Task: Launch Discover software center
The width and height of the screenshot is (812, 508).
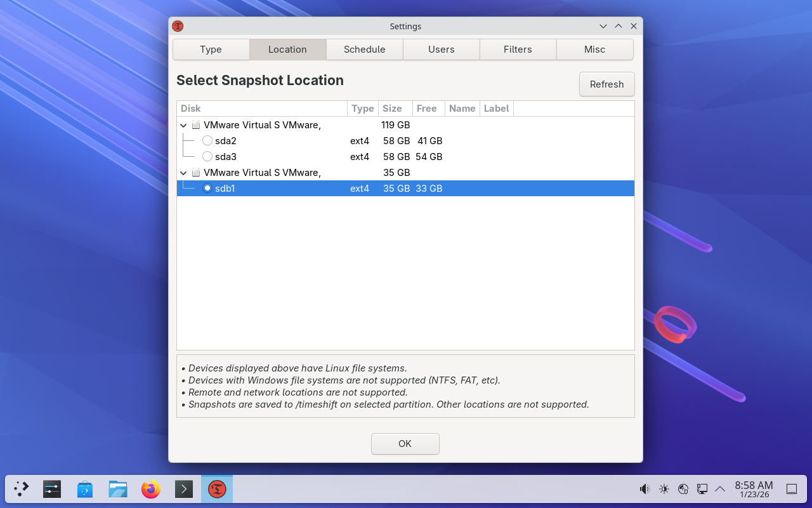Action: click(85, 489)
